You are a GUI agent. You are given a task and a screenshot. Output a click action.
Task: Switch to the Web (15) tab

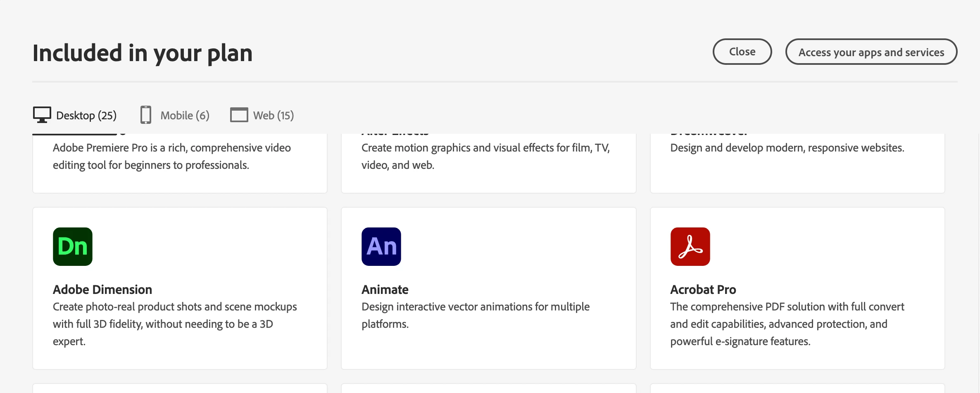pyautogui.click(x=262, y=115)
